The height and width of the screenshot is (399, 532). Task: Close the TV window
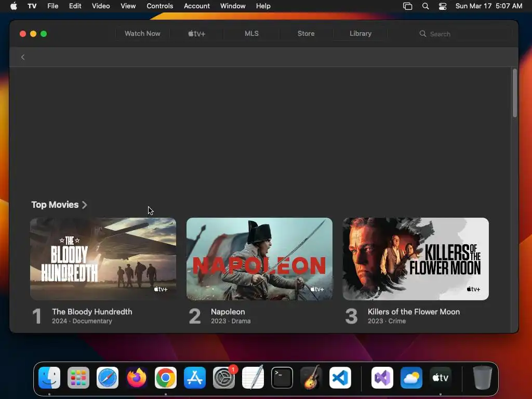click(23, 34)
